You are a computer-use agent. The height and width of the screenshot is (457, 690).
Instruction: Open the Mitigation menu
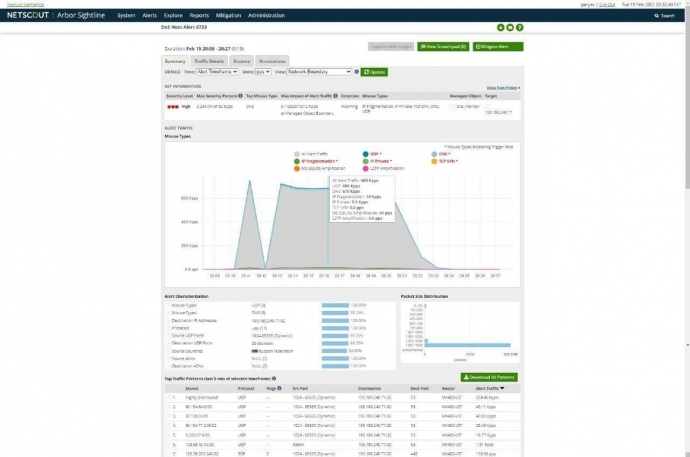tap(228, 15)
